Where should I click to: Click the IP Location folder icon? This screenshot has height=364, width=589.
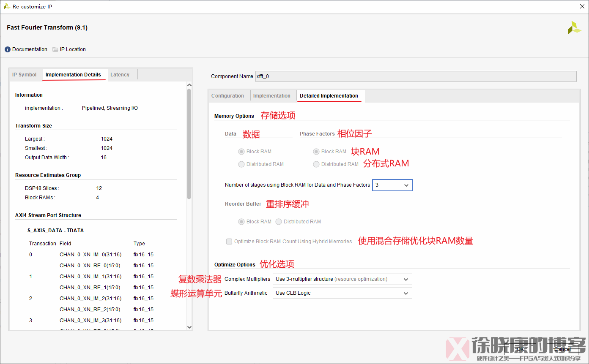[55, 49]
